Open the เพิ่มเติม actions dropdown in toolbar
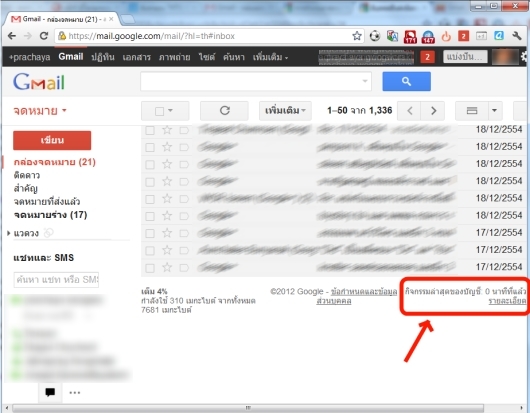 (x=285, y=111)
